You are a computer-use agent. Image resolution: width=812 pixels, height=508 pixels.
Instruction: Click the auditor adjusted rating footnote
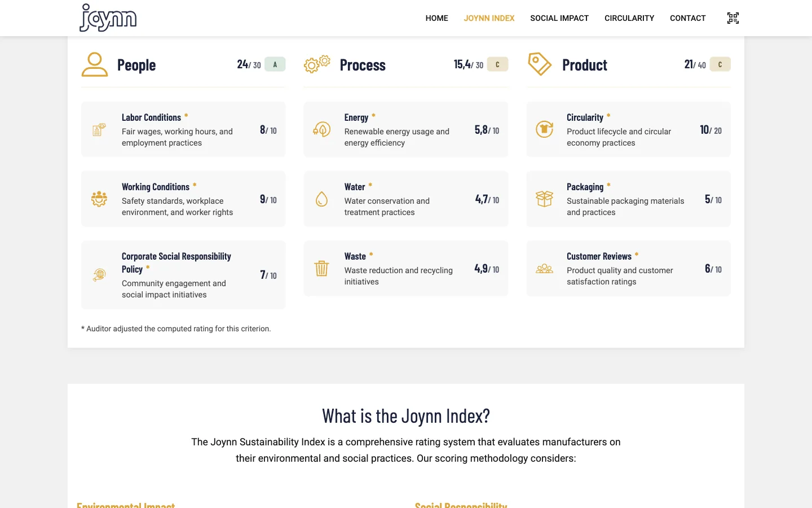(x=176, y=329)
